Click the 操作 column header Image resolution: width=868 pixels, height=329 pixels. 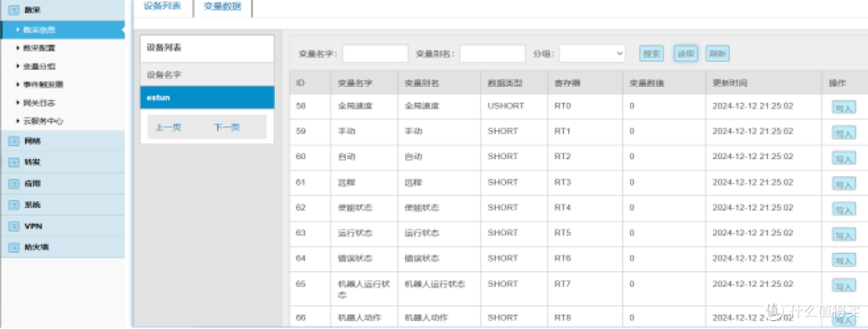coord(844,83)
